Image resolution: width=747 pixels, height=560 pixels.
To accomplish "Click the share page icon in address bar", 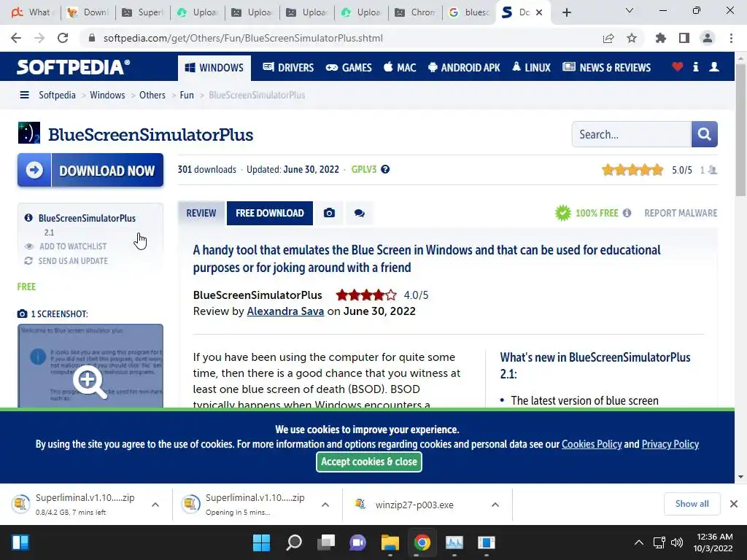I will point(608,38).
